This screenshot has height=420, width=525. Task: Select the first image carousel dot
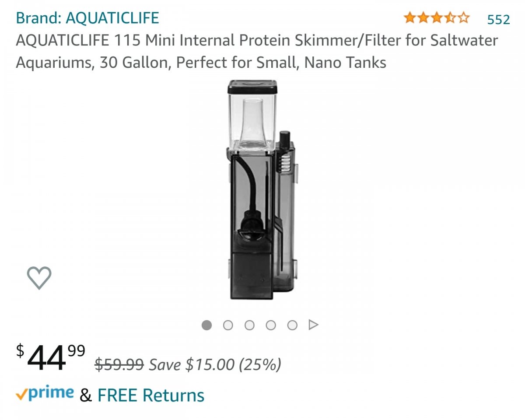(206, 325)
